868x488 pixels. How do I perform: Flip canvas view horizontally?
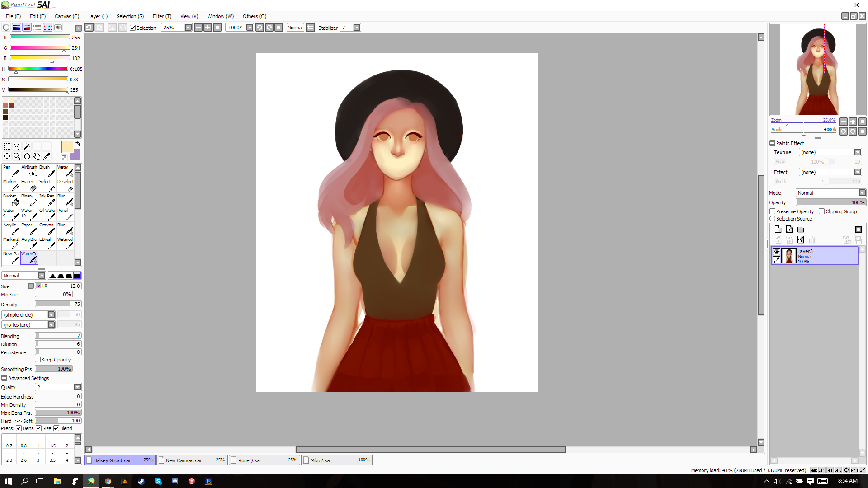point(311,28)
